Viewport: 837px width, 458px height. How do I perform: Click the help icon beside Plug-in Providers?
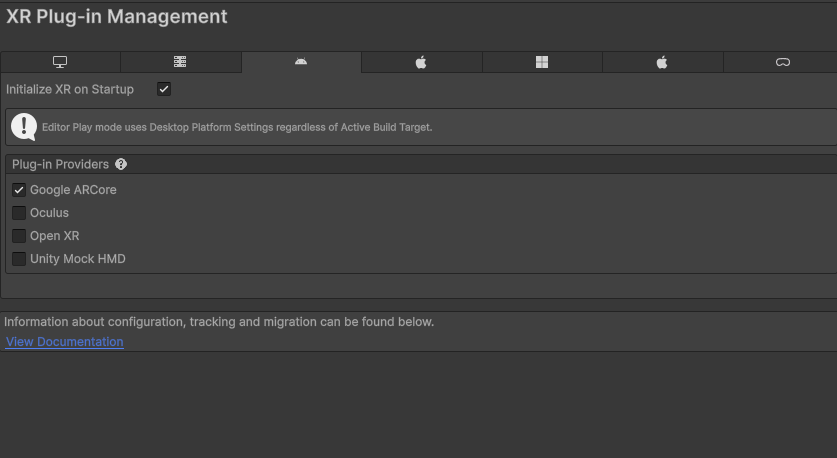pos(121,164)
